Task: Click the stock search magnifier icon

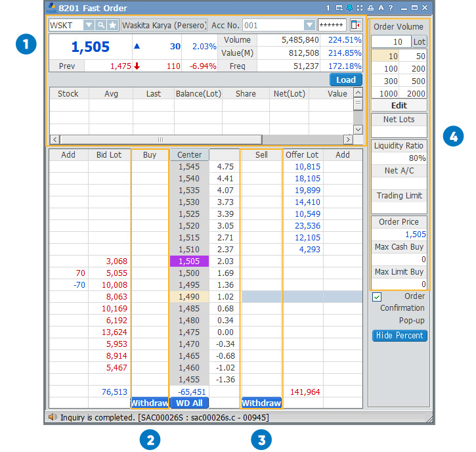Action: [x=102, y=25]
